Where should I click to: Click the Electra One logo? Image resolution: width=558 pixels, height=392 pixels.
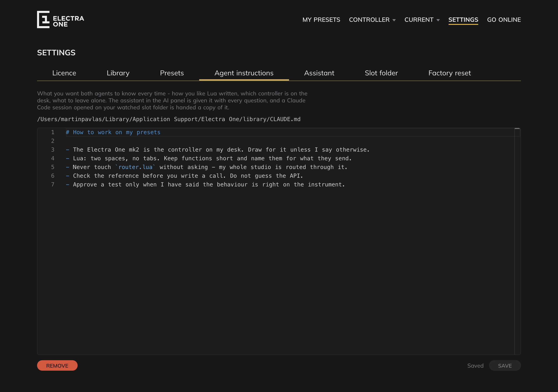tap(61, 19)
